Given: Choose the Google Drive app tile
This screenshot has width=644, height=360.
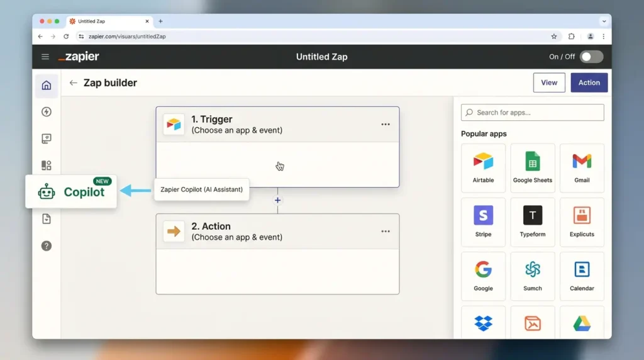Looking at the screenshot, I should [x=582, y=323].
